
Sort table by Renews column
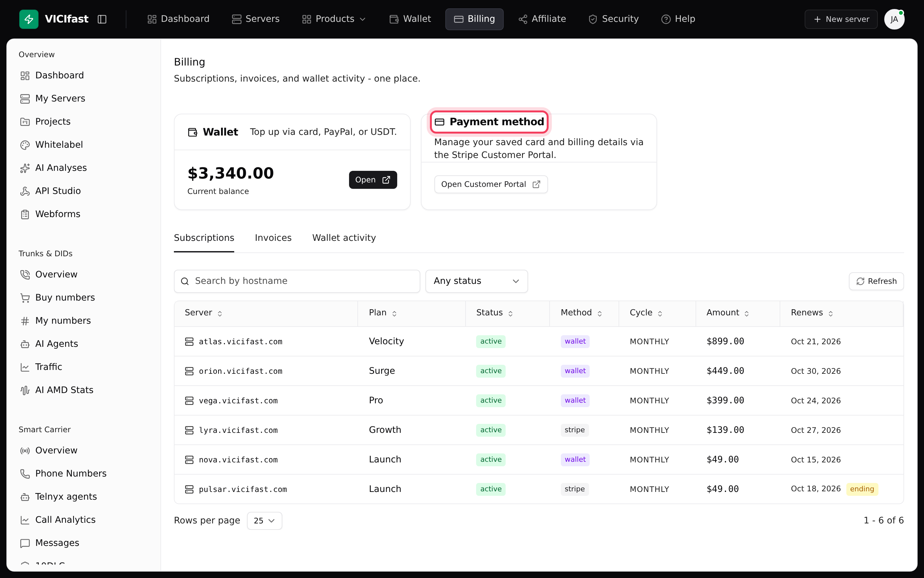tap(812, 313)
